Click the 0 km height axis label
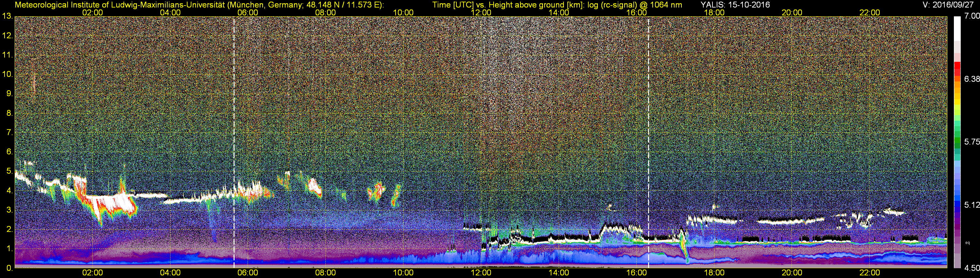Image resolution: width=980 pixels, height=278 pixels. (x=9, y=268)
